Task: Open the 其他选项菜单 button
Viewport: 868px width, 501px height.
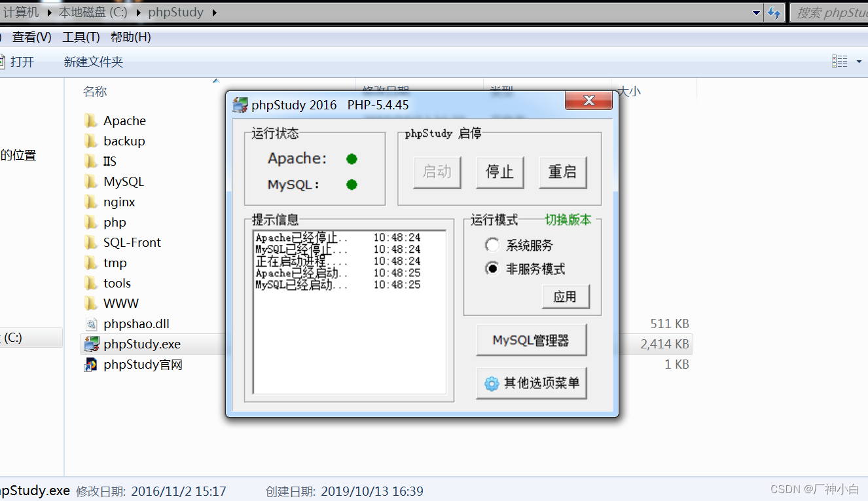Action: point(531,383)
